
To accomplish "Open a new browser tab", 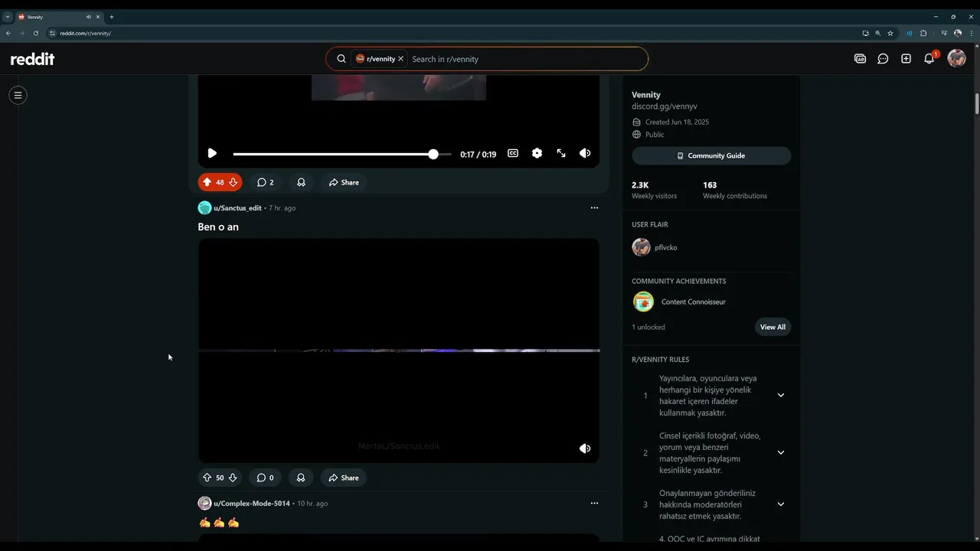I will tap(112, 17).
